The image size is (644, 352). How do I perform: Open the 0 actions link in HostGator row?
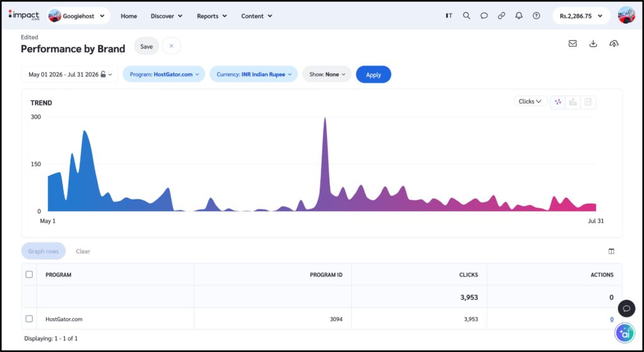pyautogui.click(x=611, y=319)
